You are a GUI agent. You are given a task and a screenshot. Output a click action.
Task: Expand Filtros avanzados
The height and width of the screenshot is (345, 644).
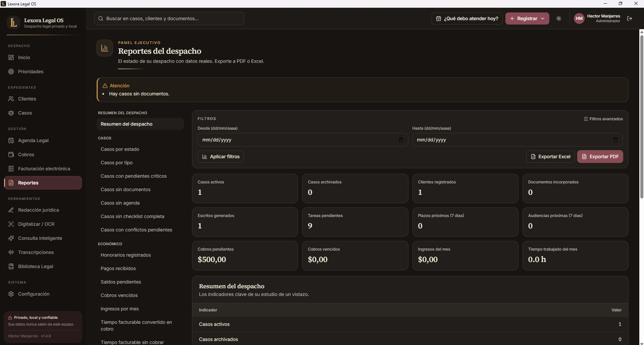coord(603,119)
